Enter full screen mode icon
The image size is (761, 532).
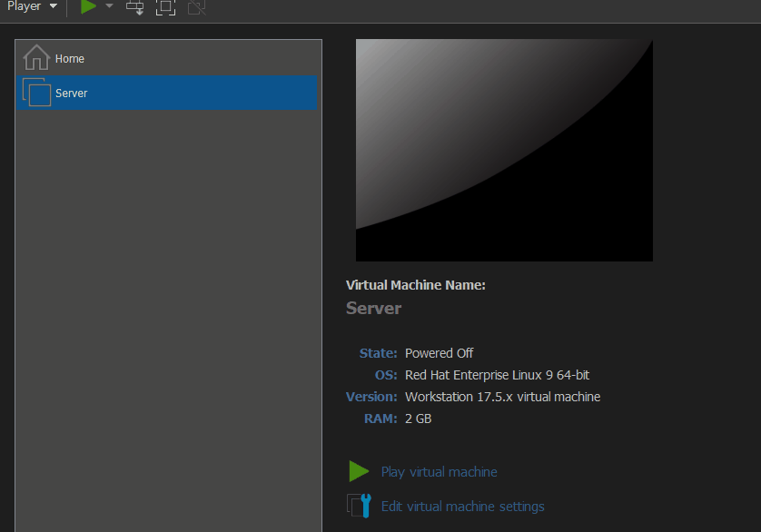point(165,7)
